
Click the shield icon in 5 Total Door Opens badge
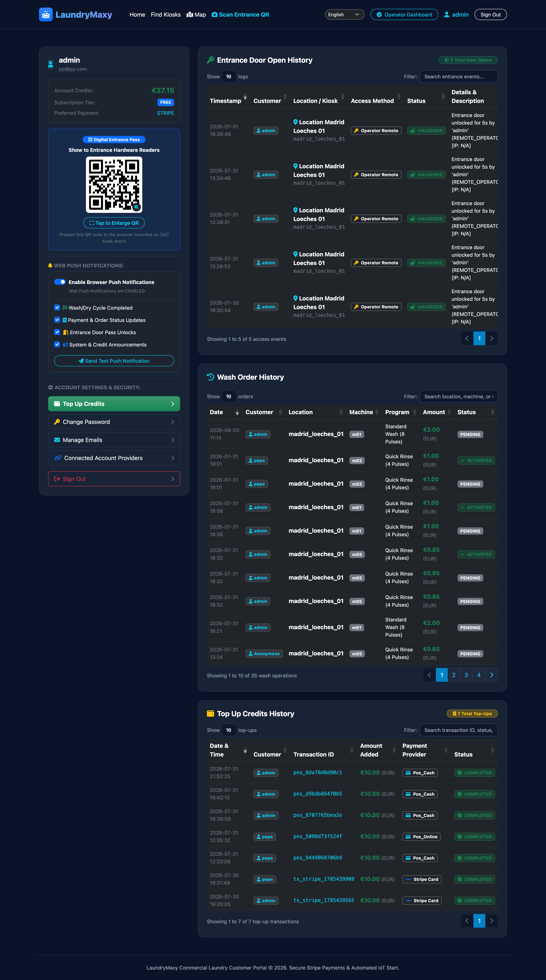click(x=447, y=60)
